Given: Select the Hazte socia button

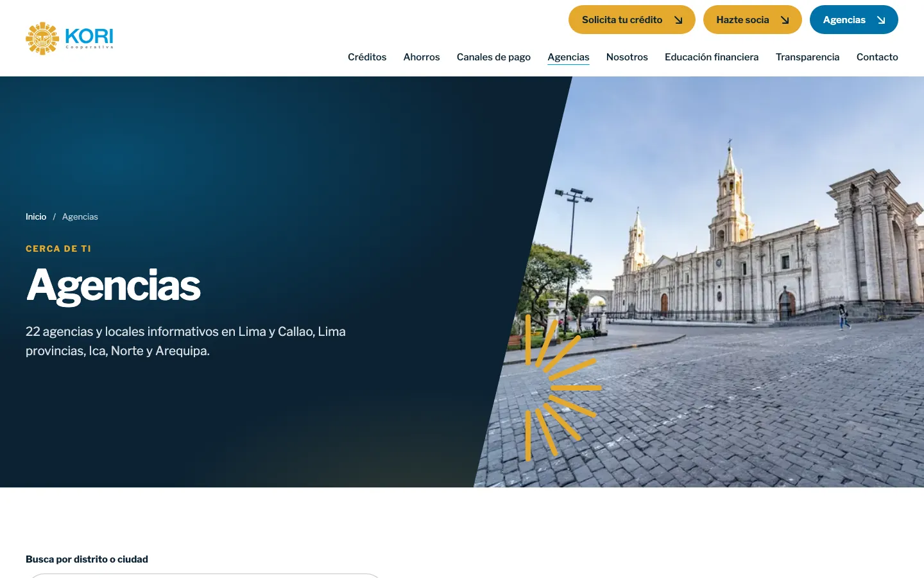Looking at the screenshot, I should 753,20.
